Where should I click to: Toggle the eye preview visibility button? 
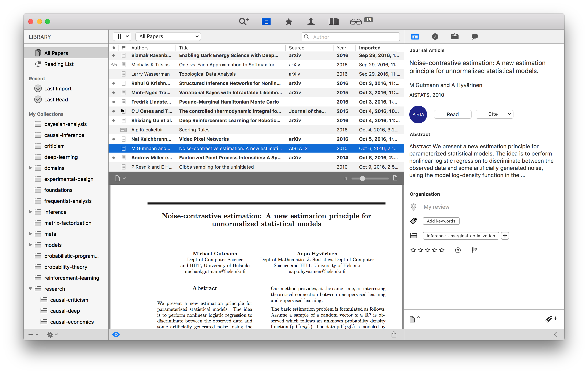[x=116, y=334]
